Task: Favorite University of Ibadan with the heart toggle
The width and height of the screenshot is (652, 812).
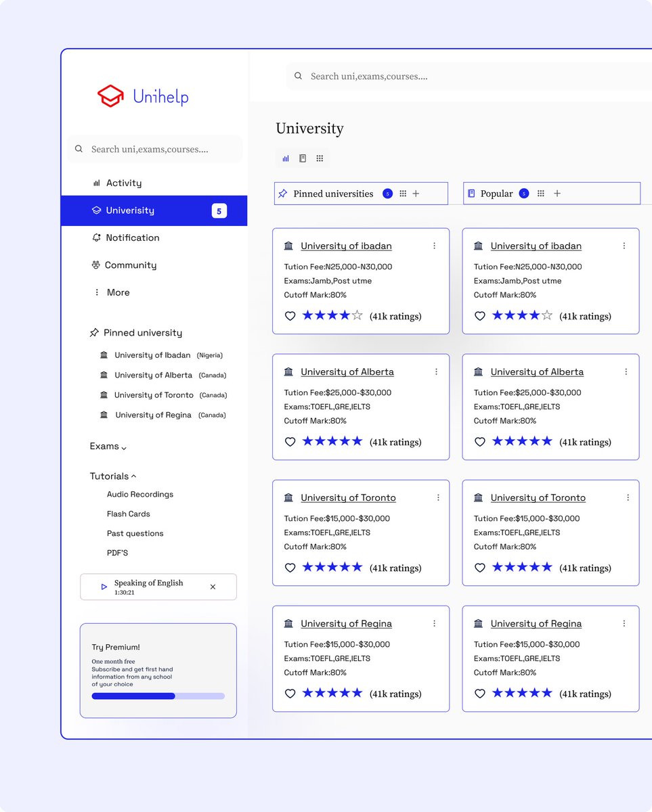Action: tap(290, 315)
